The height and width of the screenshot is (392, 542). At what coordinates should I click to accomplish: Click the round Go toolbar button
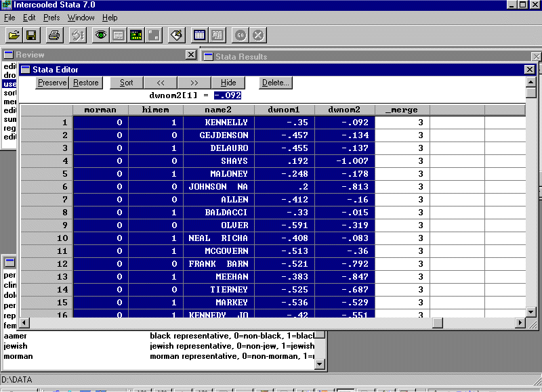pos(241,35)
